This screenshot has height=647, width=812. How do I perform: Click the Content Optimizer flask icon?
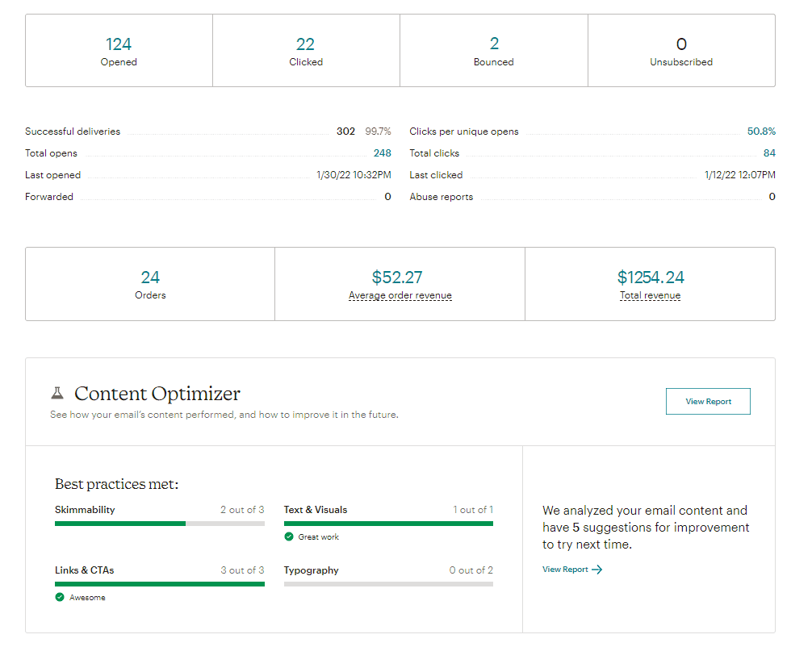click(56, 393)
